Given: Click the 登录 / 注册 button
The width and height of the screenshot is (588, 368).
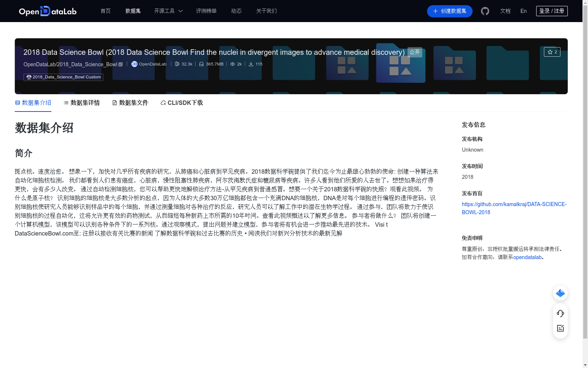Looking at the screenshot, I should (552, 11).
